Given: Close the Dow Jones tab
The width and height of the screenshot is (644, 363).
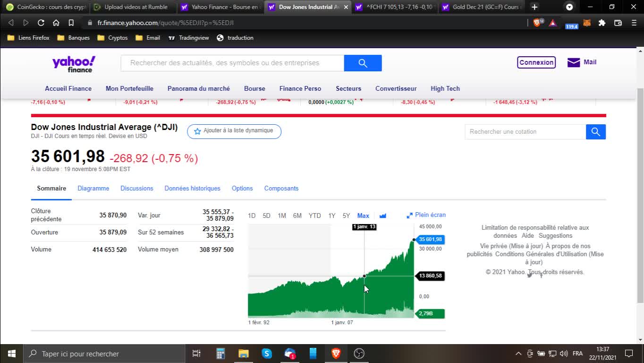Looking at the screenshot, I should click(346, 7).
